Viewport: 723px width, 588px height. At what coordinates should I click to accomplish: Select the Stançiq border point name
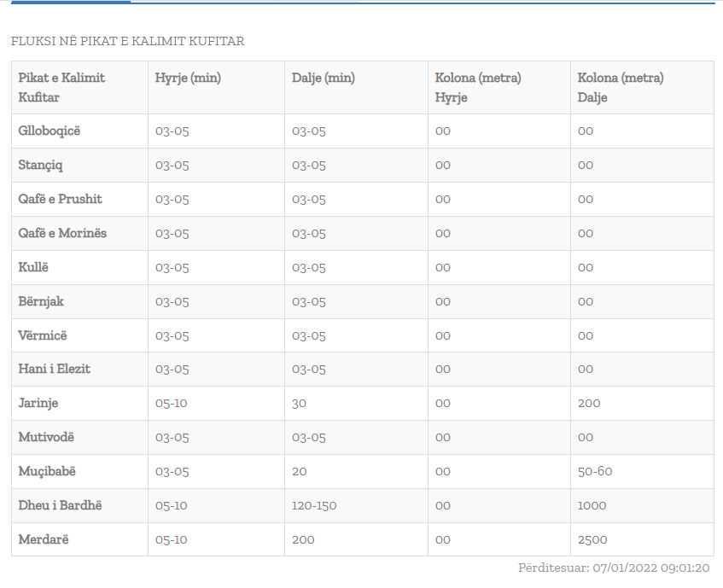pos(41,165)
